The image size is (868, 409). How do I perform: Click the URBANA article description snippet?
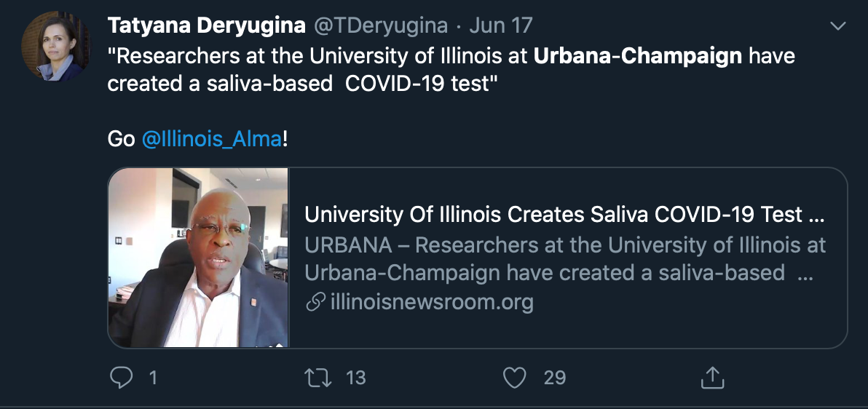tap(565, 258)
